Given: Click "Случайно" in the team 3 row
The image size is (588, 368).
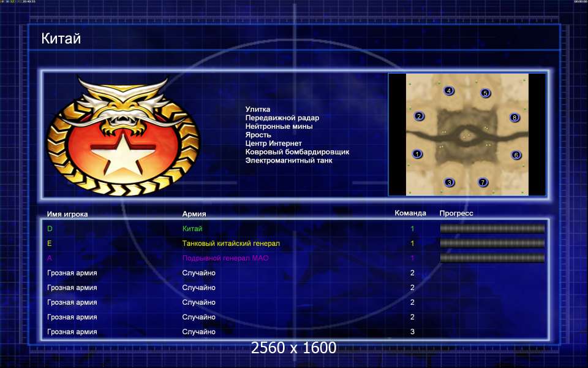Looking at the screenshot, I should click(198, 332).
